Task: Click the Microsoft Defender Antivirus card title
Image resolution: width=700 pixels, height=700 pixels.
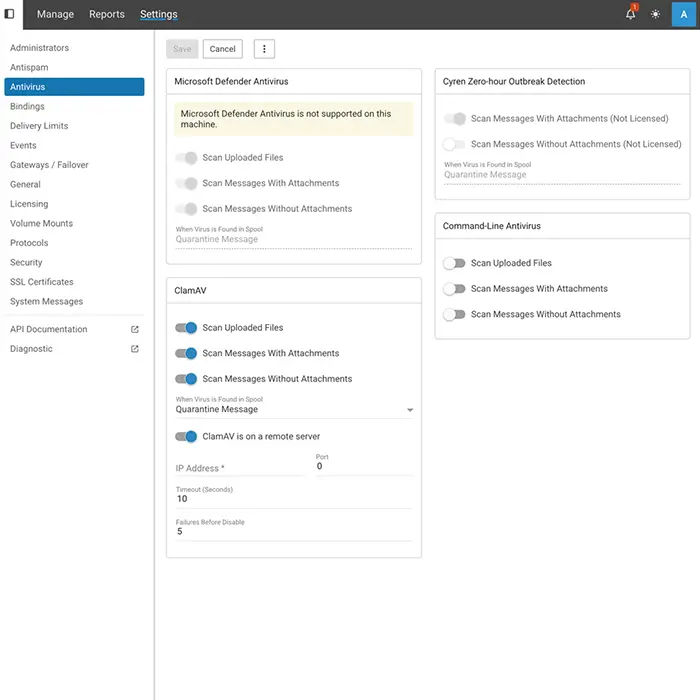Action: 231,81
